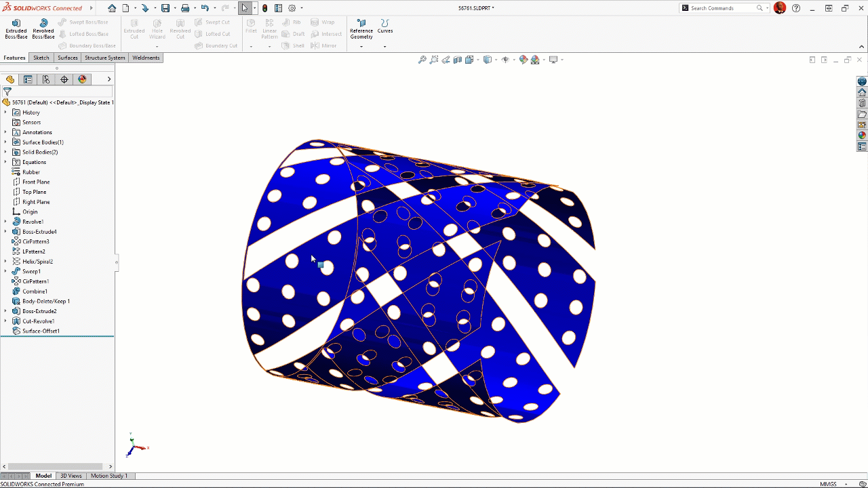Click the Search Commands input field
Viewport: 868px width, 488px height.
pos(722,8)
